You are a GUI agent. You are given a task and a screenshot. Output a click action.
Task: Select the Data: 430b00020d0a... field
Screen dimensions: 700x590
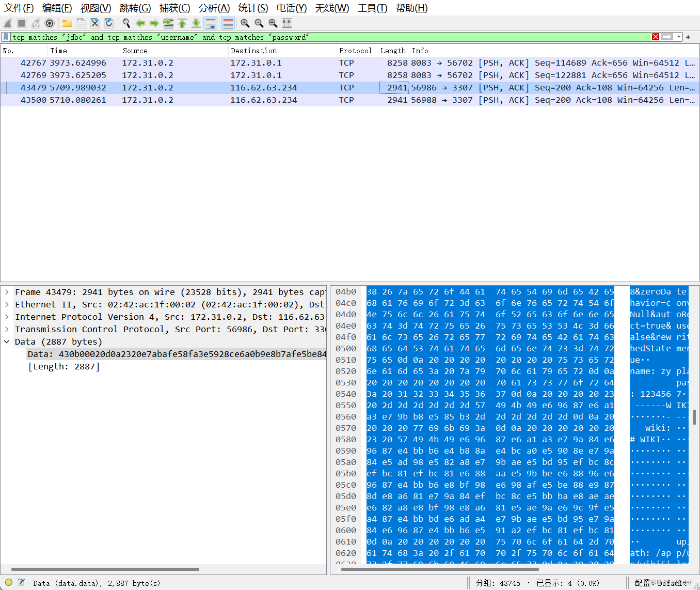click(x=177, y=354)
